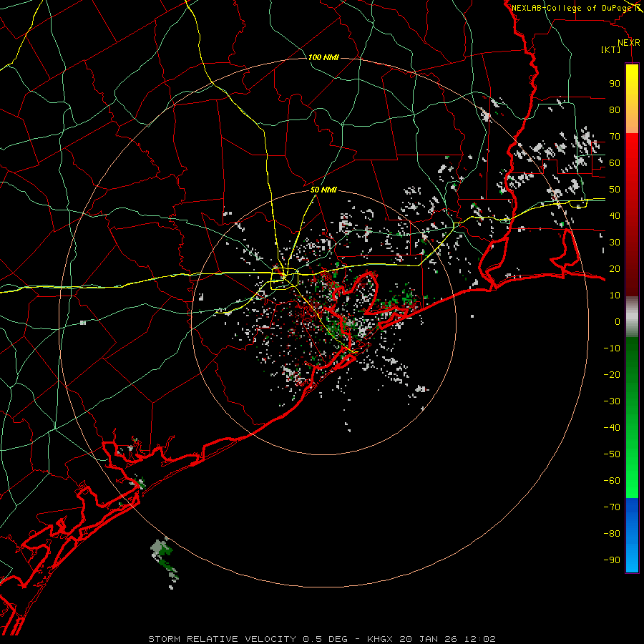This screenshot has width=644, height=644.
Task: Click the positive 40 scale value
Action: (x=615, y=215)
